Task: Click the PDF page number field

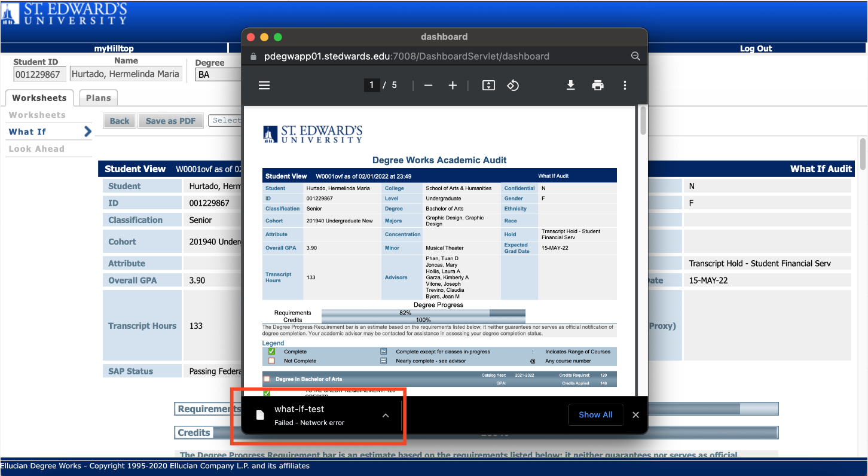Action: pos(371,86)
